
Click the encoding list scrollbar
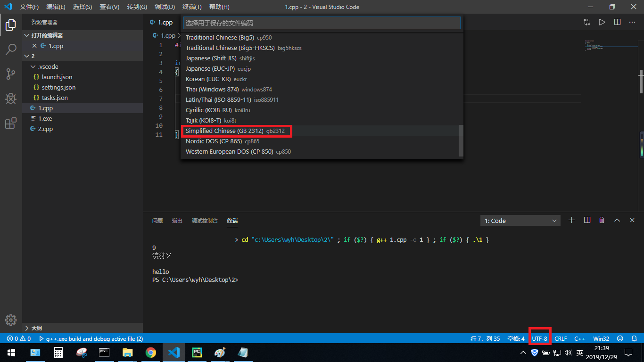pos(461,140)
